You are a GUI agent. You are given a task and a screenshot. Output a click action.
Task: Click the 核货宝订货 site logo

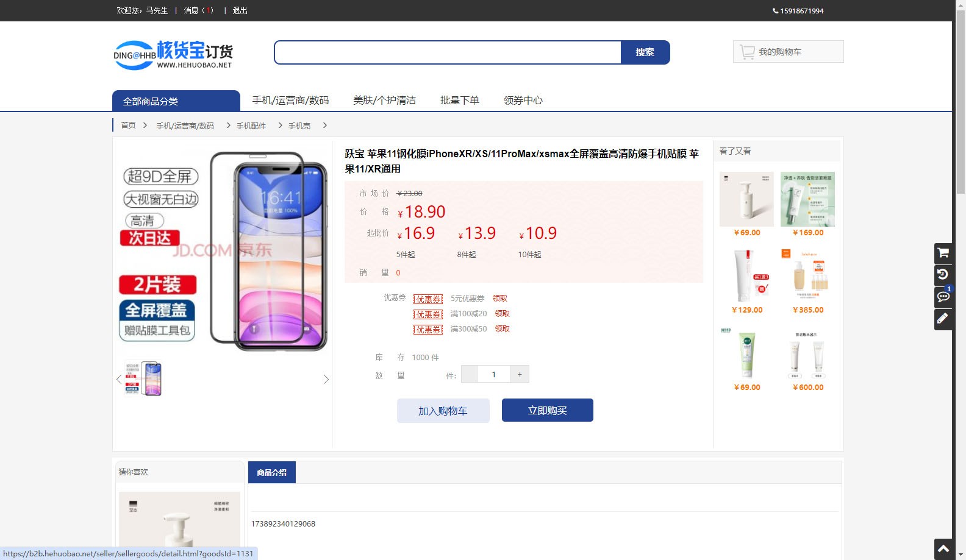coord(173,55)
